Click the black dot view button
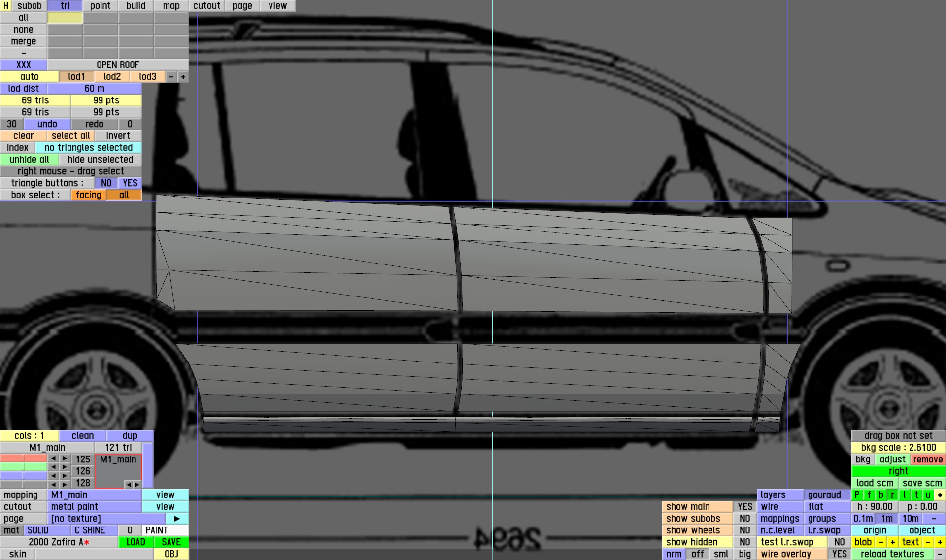This screenshot has height=560, width=946. pos(940,495)
